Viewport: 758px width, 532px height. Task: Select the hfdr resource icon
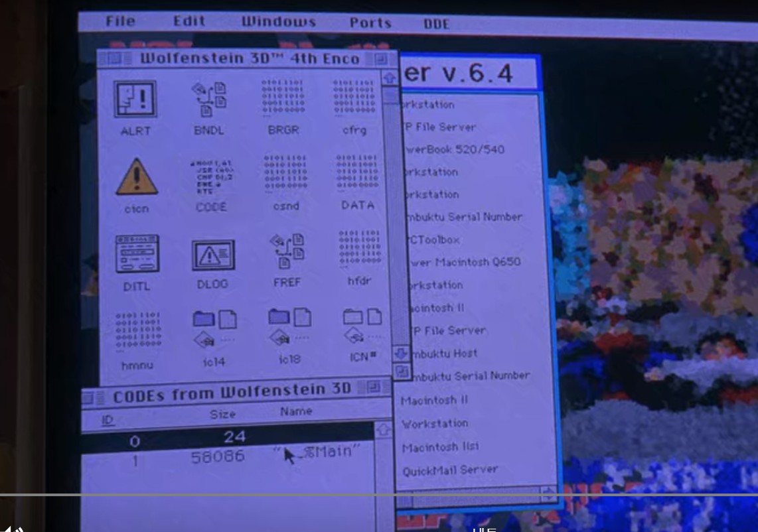pos(359,249)
